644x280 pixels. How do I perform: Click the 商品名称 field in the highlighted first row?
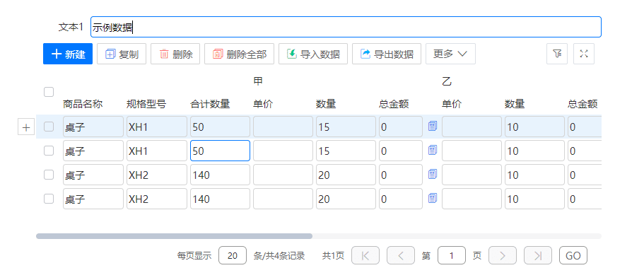(x=93, y=127)
